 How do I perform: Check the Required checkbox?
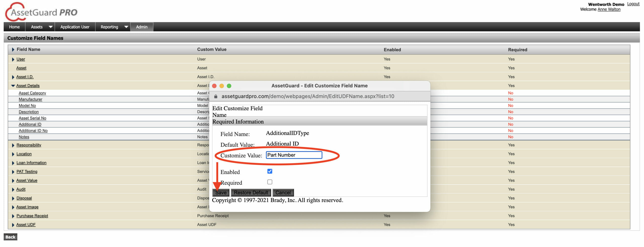[x=270, y=182]
